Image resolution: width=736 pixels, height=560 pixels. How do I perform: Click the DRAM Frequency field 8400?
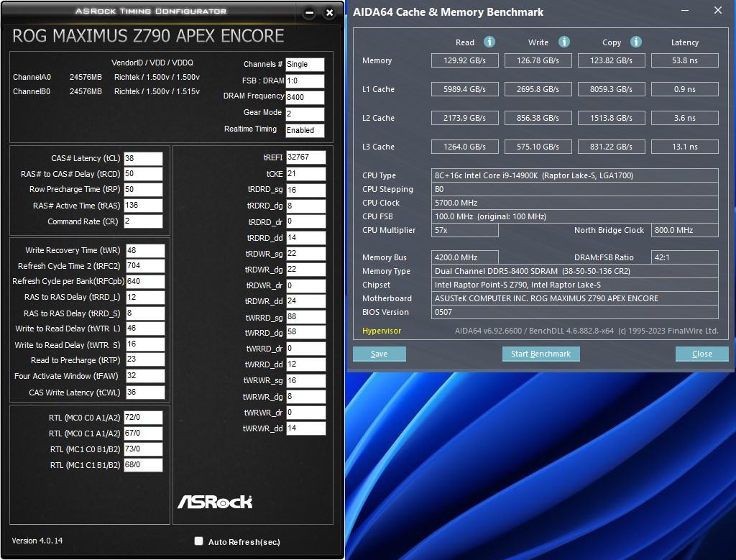(x=305, y=97)
